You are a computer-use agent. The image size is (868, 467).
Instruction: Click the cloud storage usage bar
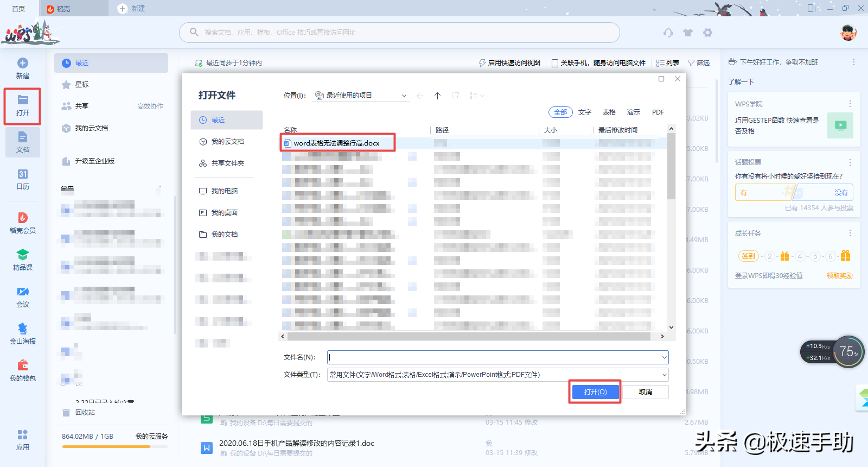point(114,447)
